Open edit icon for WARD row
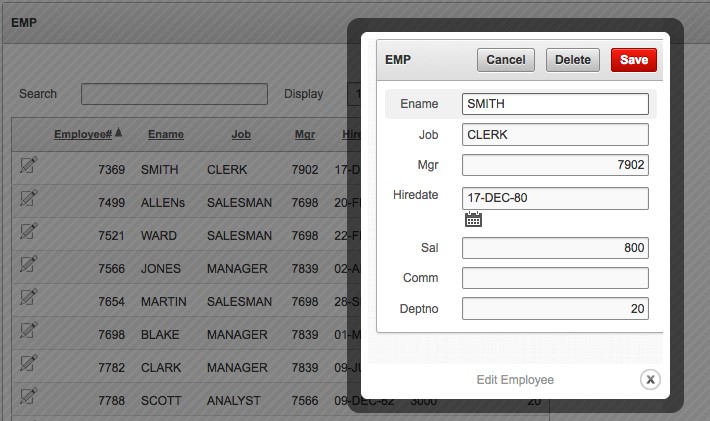Screen dimensions: 710x421 click(x=28, y=232)
